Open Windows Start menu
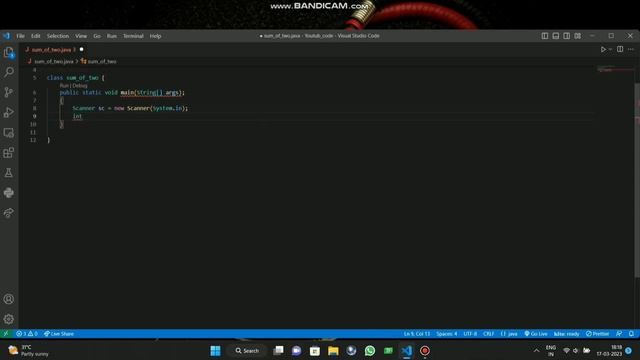640x360 pixels. click(215, 351)
